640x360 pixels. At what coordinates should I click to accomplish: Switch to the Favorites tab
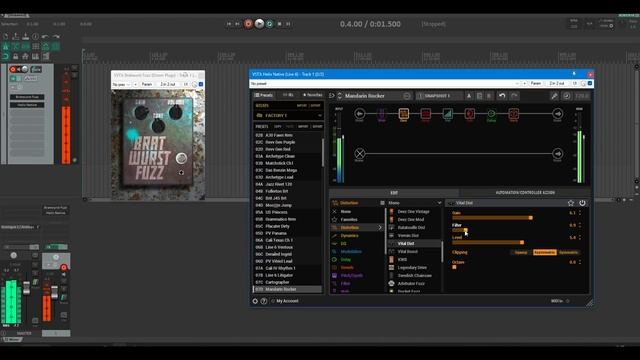(x=312, y=95)
